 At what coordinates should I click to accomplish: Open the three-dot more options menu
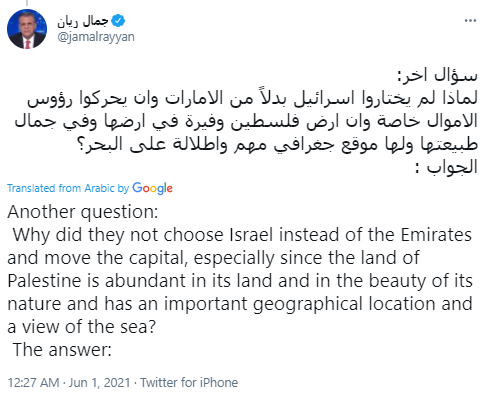pos(470,21)
